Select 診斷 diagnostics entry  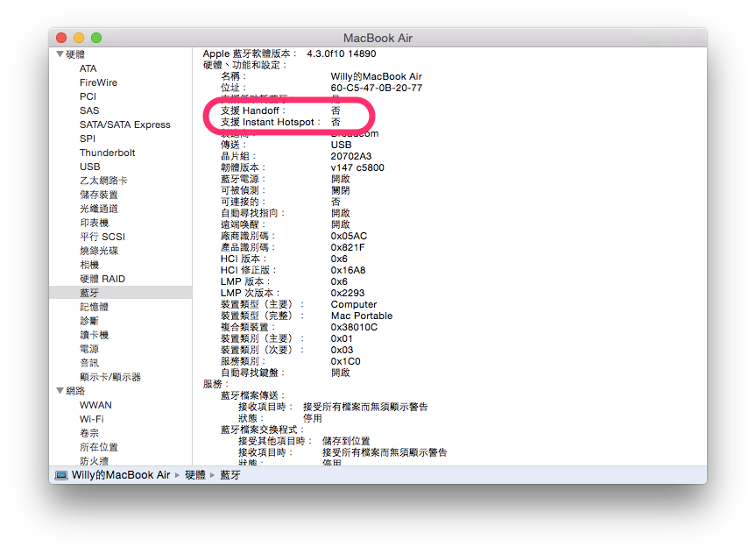pos(89,321)
